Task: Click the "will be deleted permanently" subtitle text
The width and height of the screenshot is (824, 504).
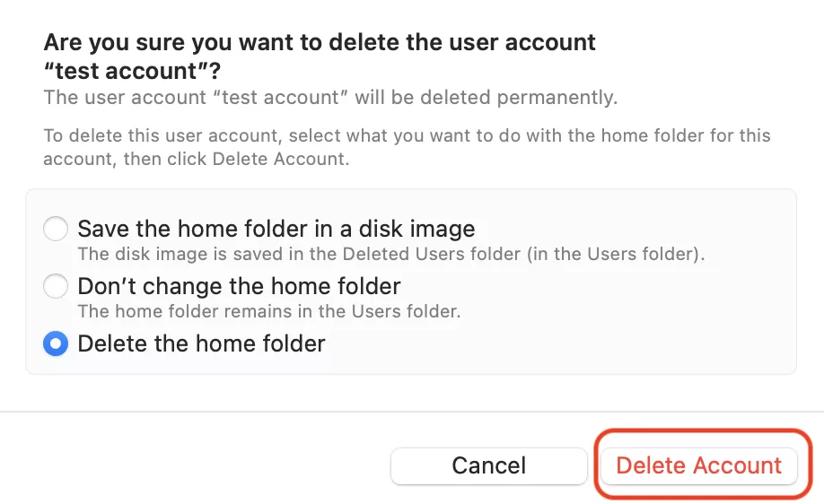Action: coord(486,96)
